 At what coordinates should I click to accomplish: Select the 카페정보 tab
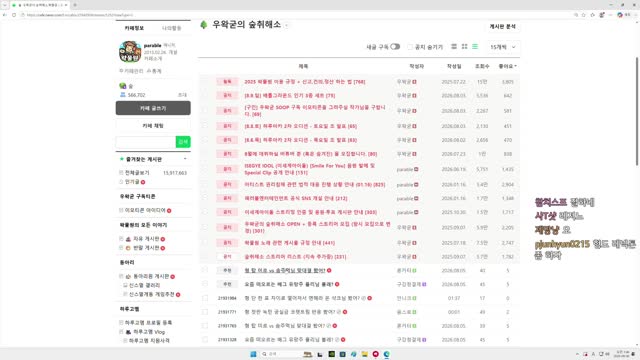coord(134,28)
